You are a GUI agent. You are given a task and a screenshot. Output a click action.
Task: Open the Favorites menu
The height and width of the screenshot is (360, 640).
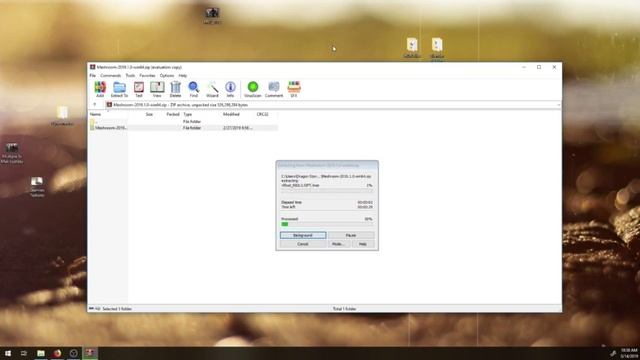coord(147,76)
